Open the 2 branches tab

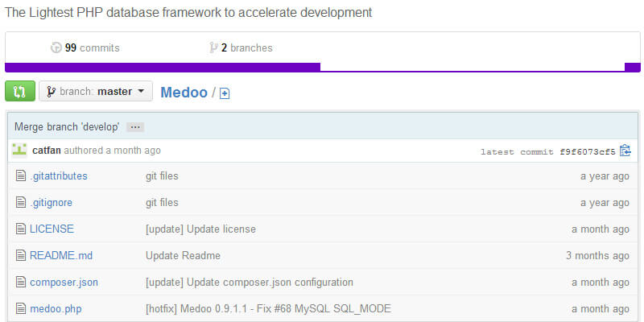tap(242, 47)
